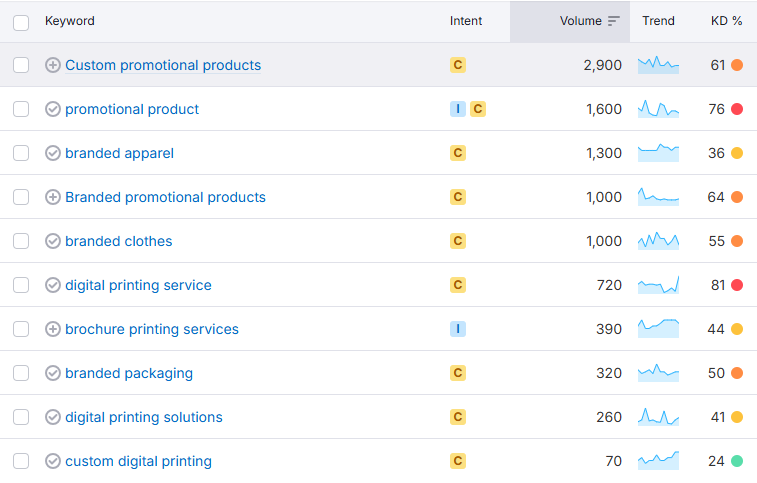
Task: Toggle the select-all checkbox in header
Action: 21,22
